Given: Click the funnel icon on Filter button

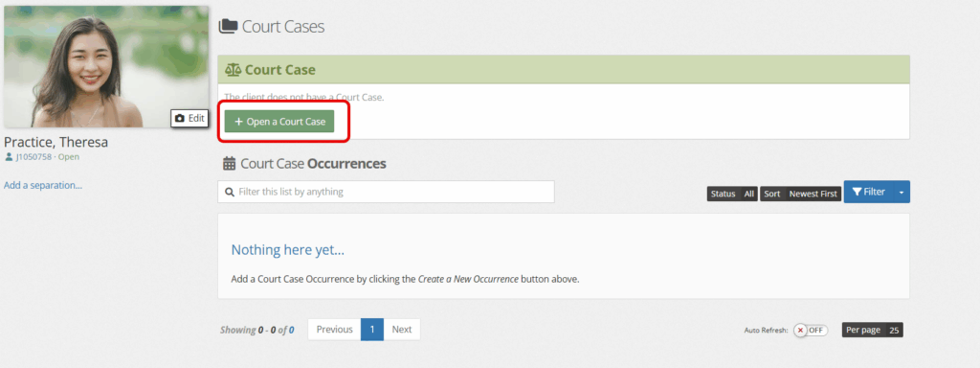Looking at the screenshot, I should [857, 192].
